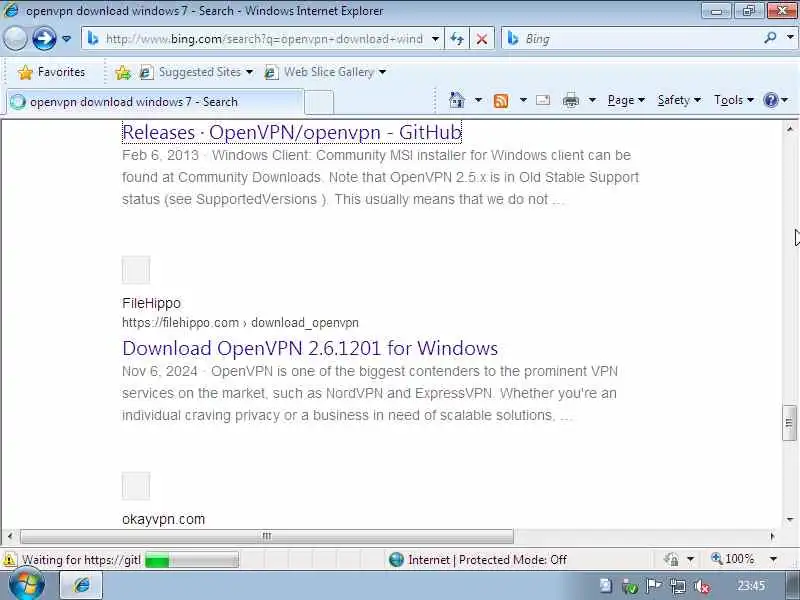The width and height of the screenshot is (800, 600).
Task: Click the search magnifier icon
Action: (770, 38)
